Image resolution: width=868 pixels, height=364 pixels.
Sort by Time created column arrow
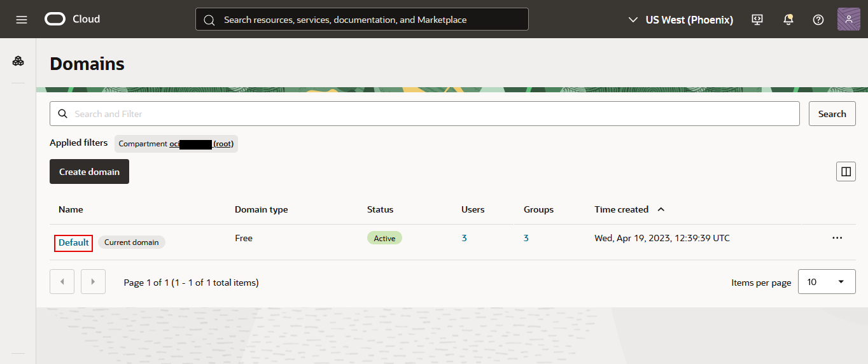pos(661,209)
